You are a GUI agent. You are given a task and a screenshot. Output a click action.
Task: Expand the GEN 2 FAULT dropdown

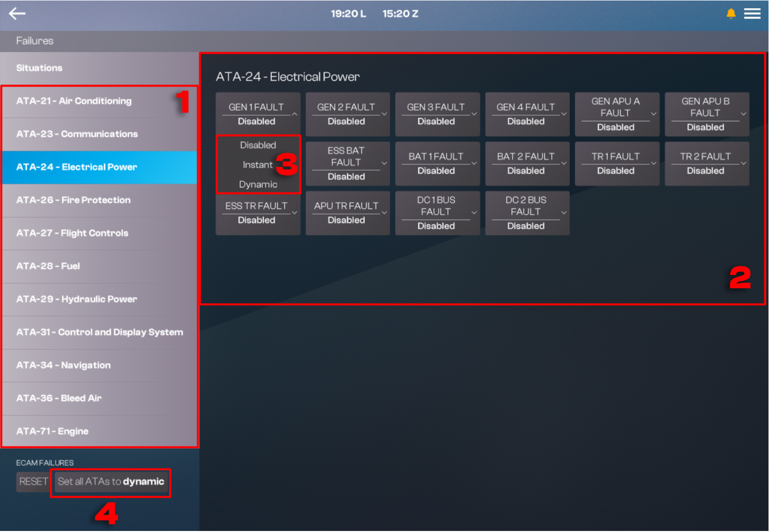348,114
